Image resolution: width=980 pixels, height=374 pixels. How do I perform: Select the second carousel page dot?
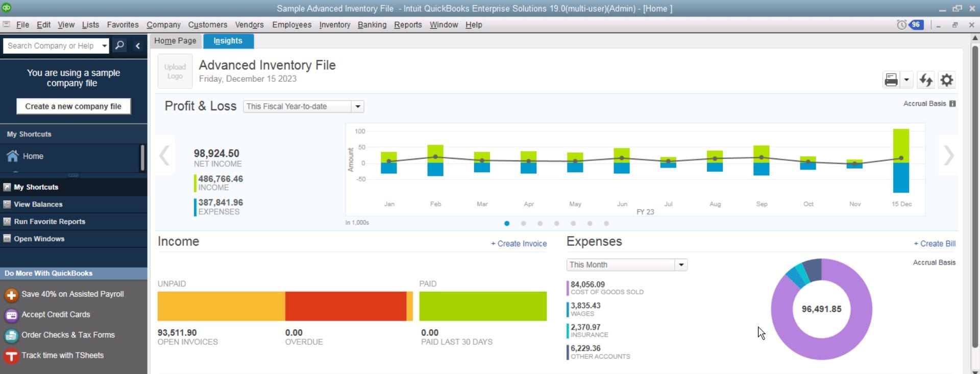click(523, 223)
